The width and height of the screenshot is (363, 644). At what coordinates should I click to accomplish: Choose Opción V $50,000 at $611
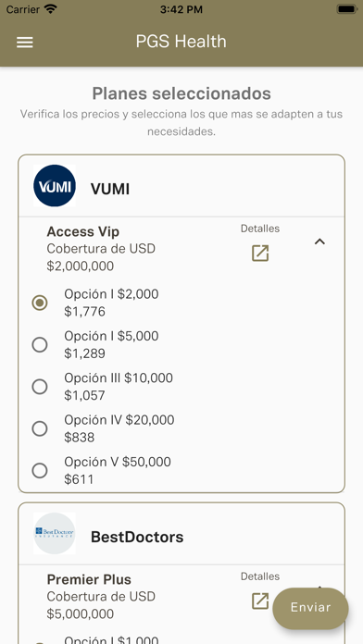pos(40,470)
